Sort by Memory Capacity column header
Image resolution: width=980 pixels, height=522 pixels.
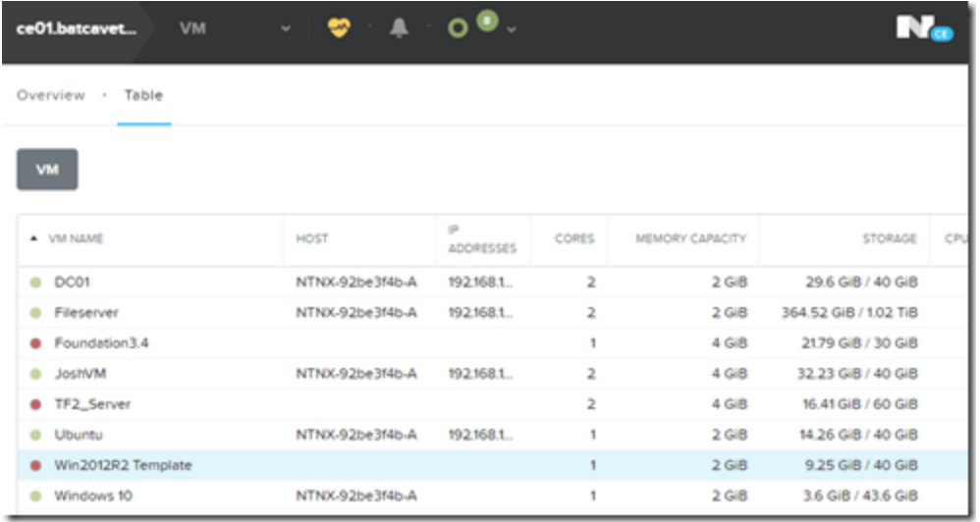(690, 238)
